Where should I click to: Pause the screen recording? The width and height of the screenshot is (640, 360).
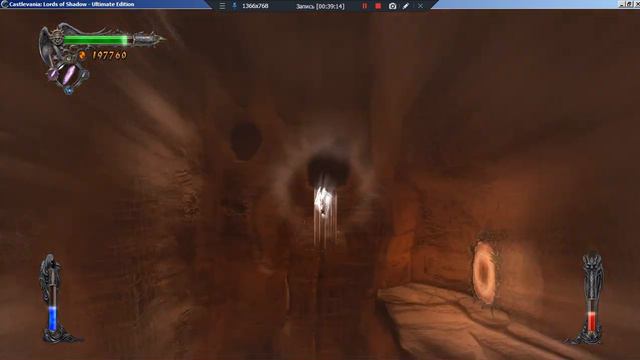[364, 6]
